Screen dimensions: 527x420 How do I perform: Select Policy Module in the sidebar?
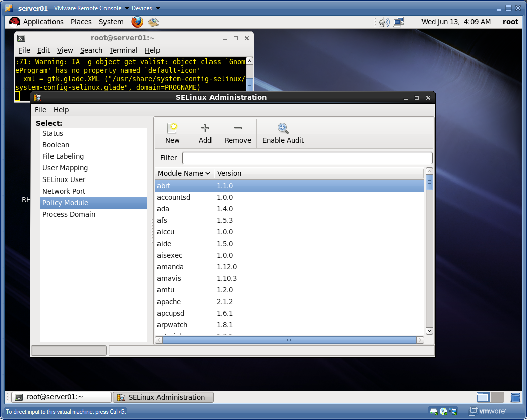click(93, 203)
